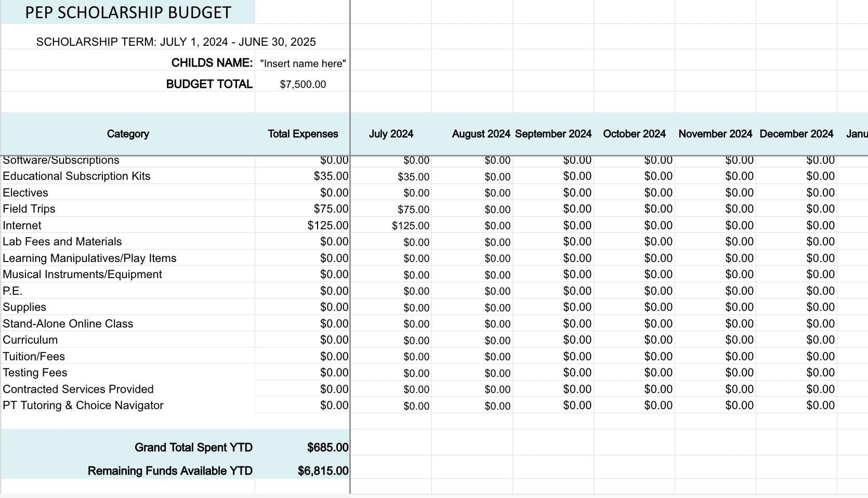The width and height of the screenshot is (868, 498).
Task: Click the PT Tutoring & Choice Navigator label
Action: point(83,405)
